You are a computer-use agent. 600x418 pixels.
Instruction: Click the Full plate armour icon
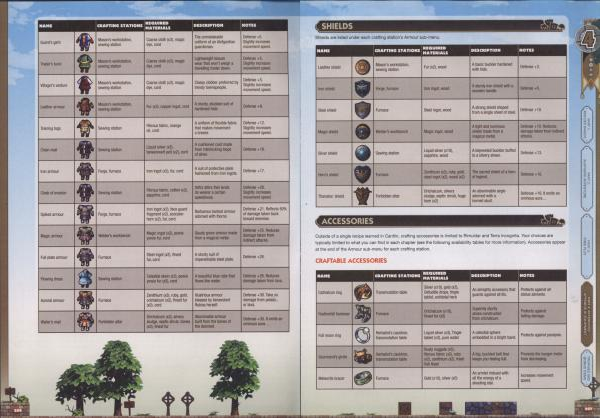tap(85, 257)
